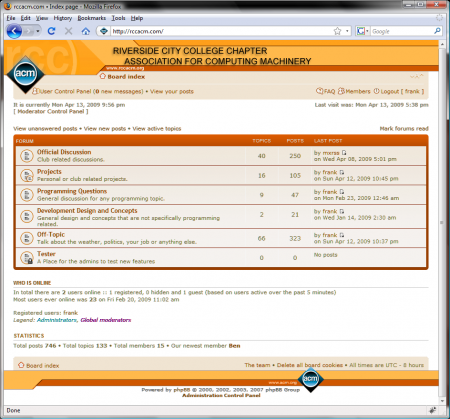Open the Help menu
Screen dimensions: 450x419
(x=137, y=18)
